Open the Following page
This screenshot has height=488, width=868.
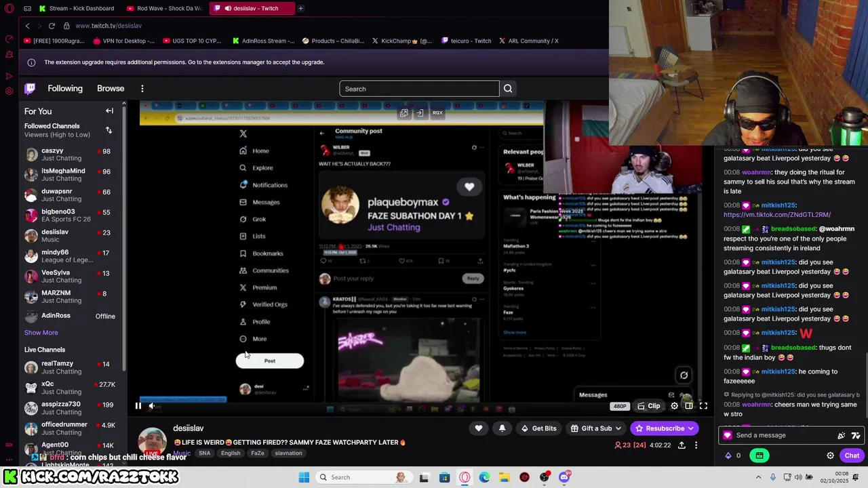pos(65,89)
